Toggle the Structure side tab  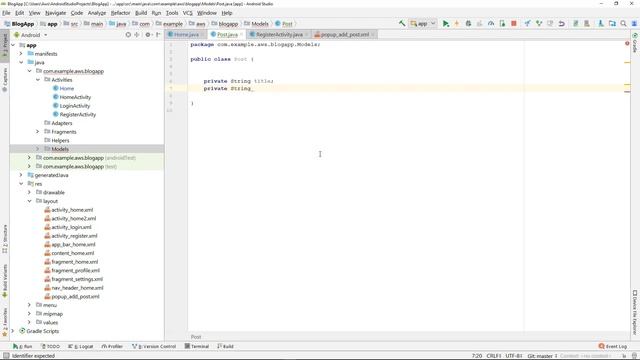[x=4, y=239]
